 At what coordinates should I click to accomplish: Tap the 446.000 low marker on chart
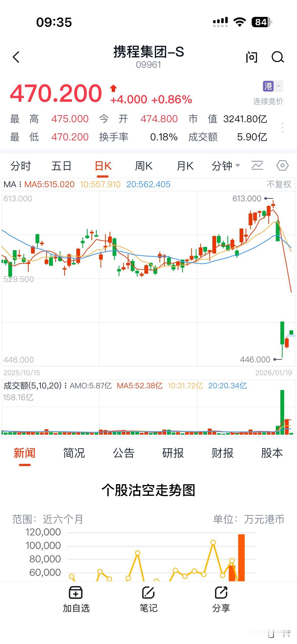[x=255, y=360]
